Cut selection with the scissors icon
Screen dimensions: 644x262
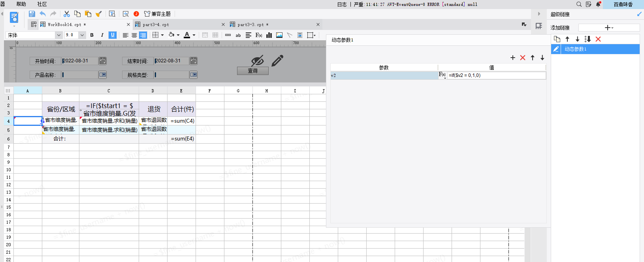click(x=67, y=14)
